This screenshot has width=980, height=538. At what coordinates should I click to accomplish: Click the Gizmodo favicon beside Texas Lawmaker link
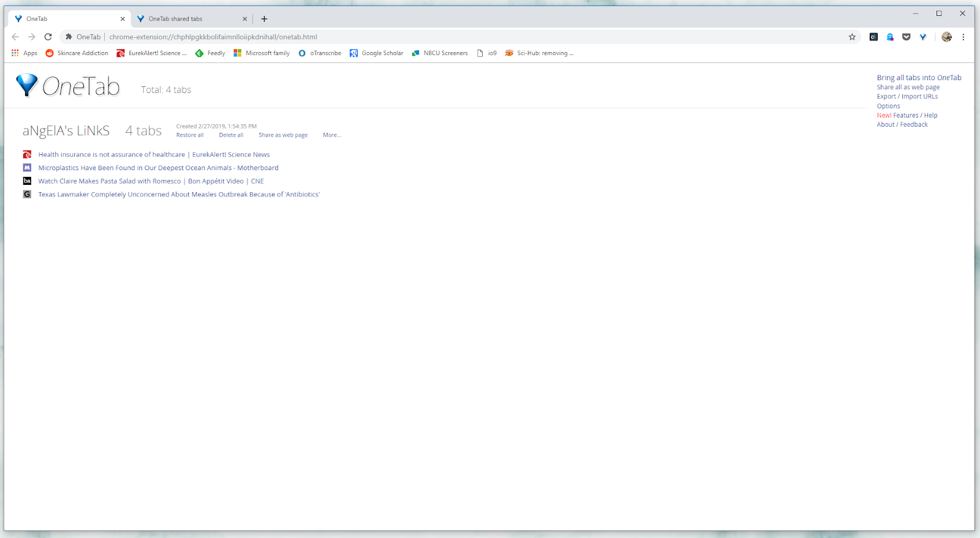pos(27,194)
